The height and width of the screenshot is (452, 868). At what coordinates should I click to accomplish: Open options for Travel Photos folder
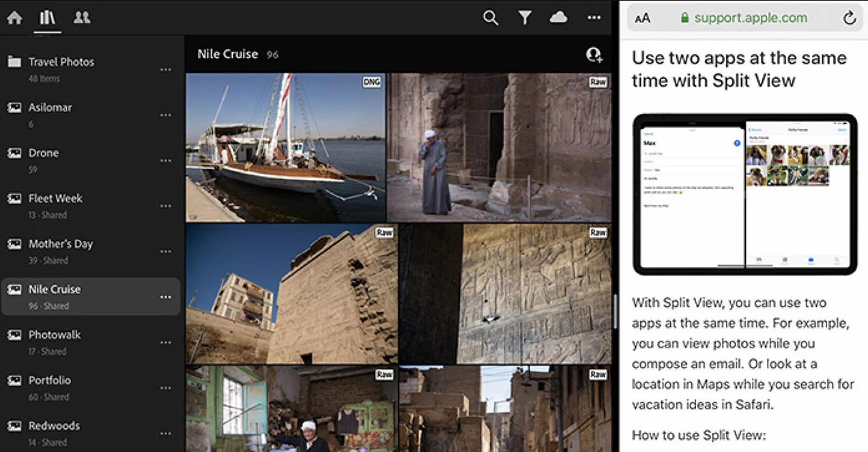(166, 70)
